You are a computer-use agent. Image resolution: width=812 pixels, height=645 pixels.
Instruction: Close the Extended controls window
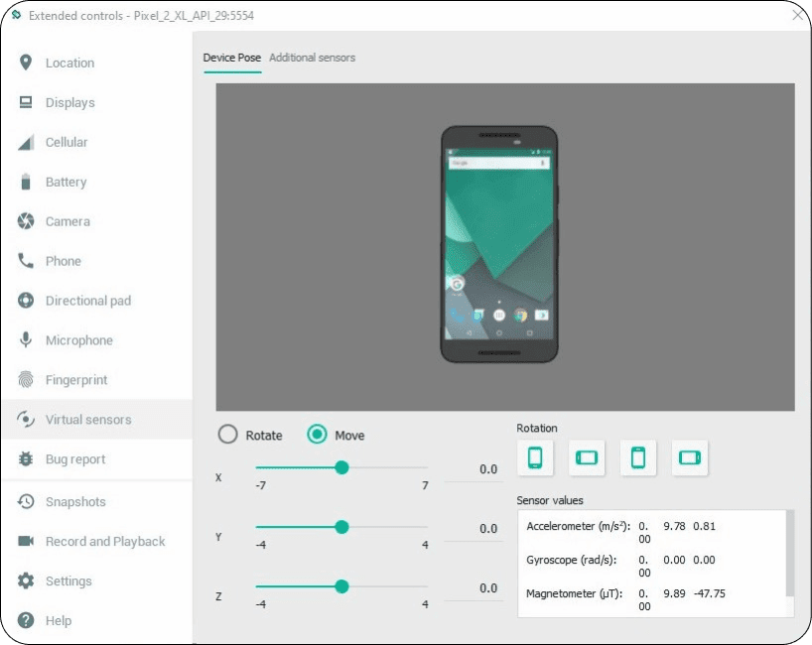point(798,15)
